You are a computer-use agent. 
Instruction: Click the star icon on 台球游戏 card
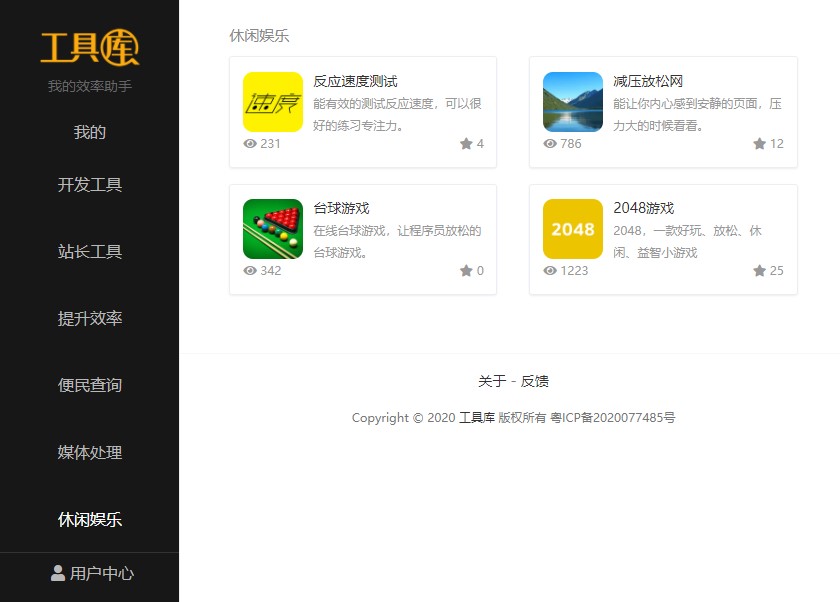tap(466, 271)
